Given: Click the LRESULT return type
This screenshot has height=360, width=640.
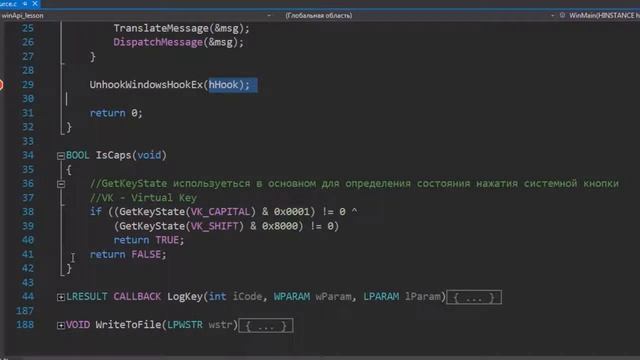Looking at the screenshot, I should pyautogui.click(x=87, y=296).
